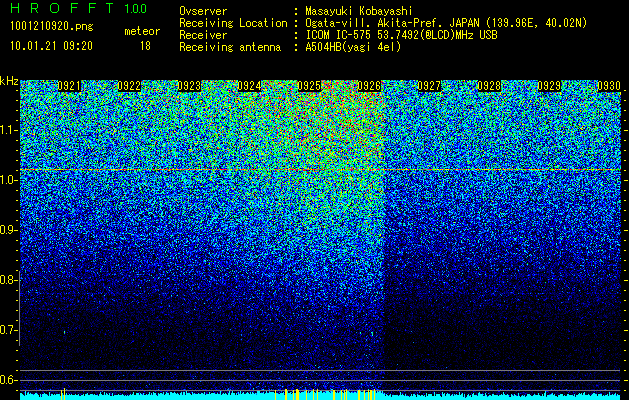The height and width of the screenshot is (400, 629).
Task: Click the 1.0 frequency axis label
Action: tap(9, 180)
